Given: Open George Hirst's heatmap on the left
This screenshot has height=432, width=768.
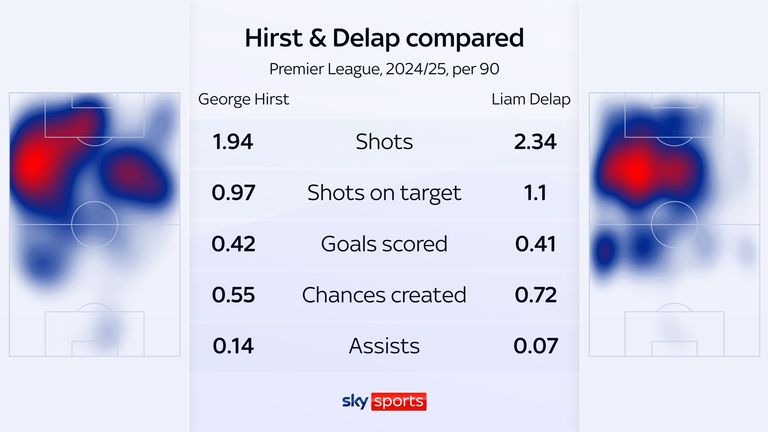Looking at the screenshot, I should (x=93, y=225).
